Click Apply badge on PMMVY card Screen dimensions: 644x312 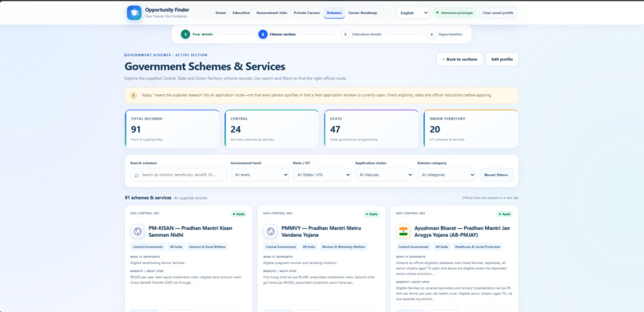tap(372, 214)
